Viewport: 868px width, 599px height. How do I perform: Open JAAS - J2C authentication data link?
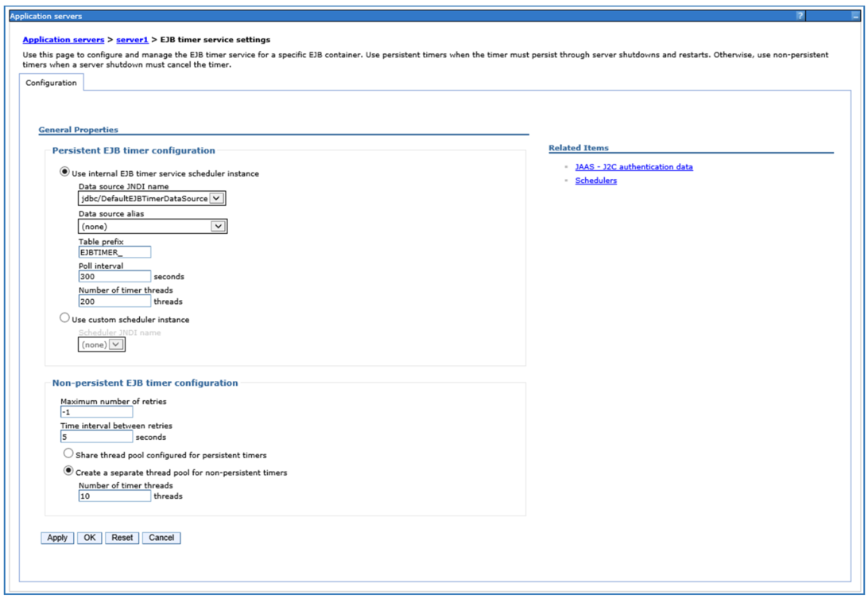pyautogui.click(x=634, y=167)
